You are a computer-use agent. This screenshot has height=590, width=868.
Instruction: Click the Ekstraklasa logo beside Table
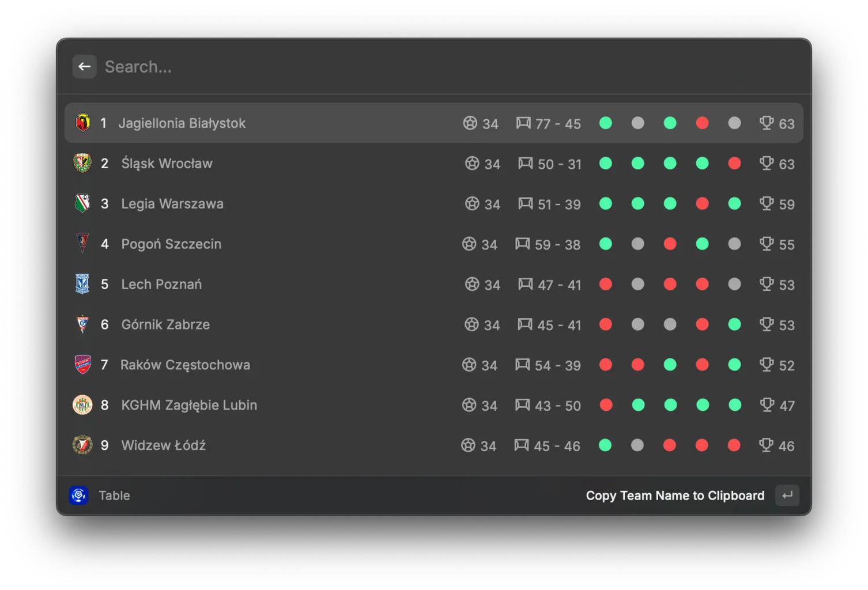click(79, 496)
